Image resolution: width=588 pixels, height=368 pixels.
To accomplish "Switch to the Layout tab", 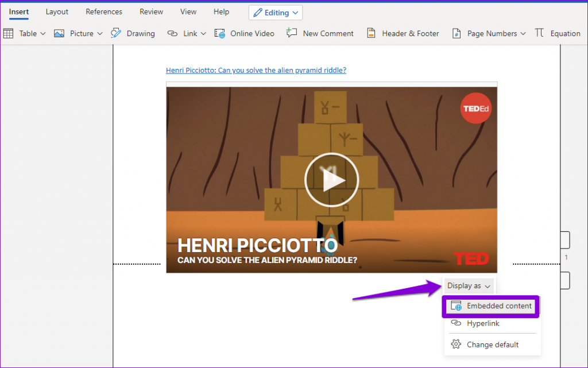I will coord(57,11).
